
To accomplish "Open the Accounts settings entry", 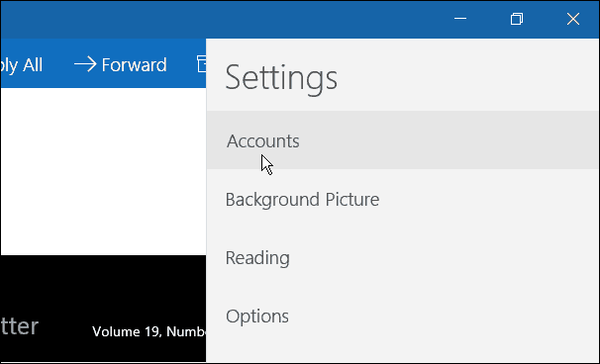I will tap(403, 140).
